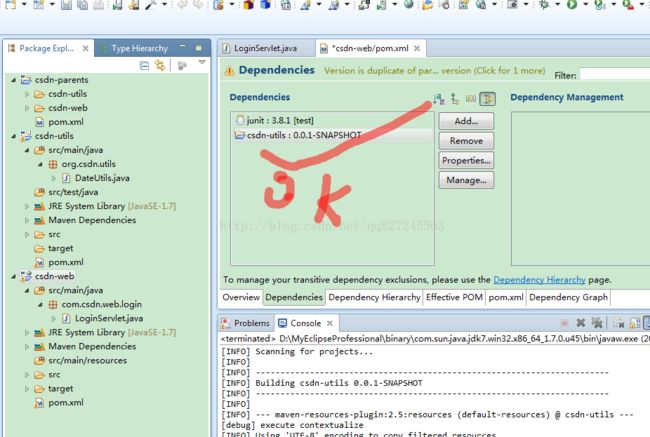Switch to the Dependency Hierarchy tab
The height and width of the screenshot is (437, 650).
[374, 297]
